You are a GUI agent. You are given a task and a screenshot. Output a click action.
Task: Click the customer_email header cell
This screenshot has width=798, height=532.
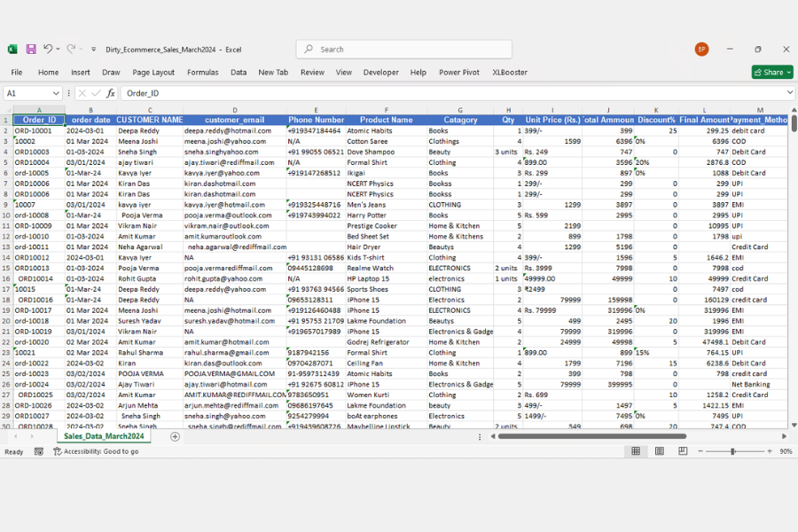(x=235, y=121)
